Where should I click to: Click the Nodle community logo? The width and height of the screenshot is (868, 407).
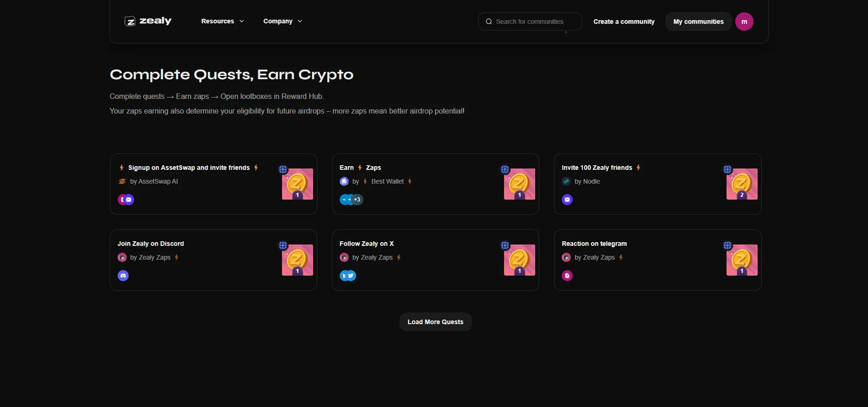tap(566, 181)
